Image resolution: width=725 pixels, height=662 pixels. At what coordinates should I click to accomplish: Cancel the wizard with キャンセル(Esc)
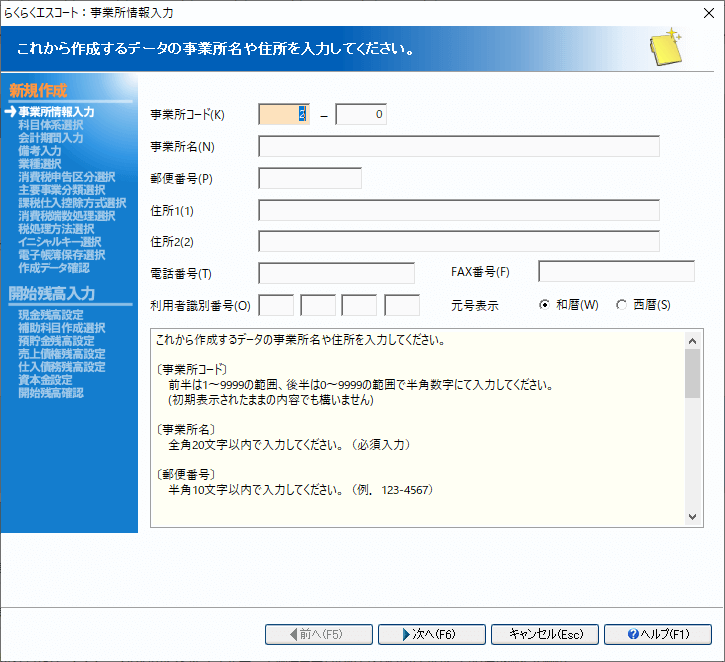(545, 634)
